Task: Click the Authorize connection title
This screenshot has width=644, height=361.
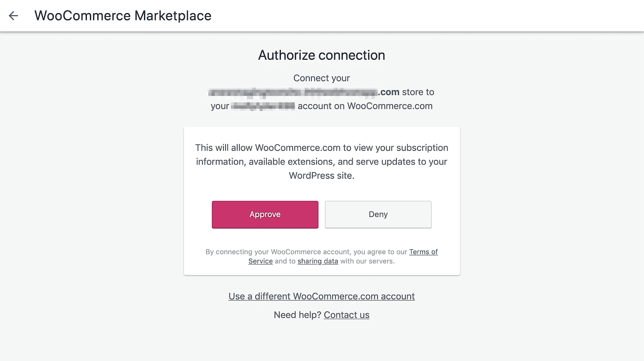Action: (321, 55)
